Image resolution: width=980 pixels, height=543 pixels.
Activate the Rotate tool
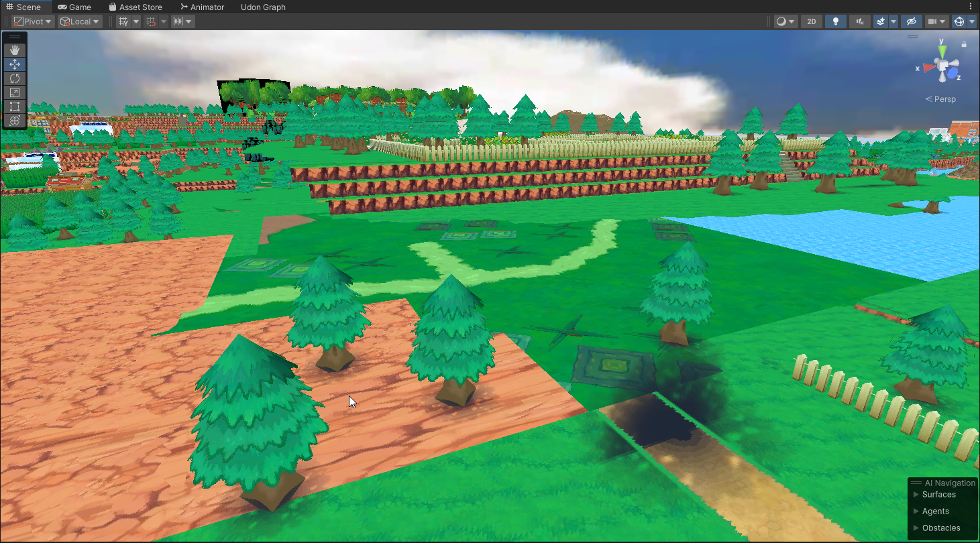pyautogui.click(x=15, y=78)
